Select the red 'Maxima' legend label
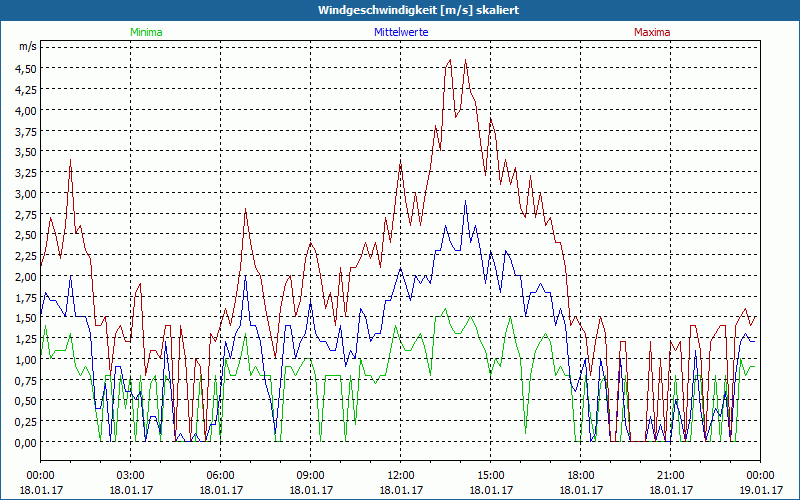 pyautogui.click(x=652, y=32)
